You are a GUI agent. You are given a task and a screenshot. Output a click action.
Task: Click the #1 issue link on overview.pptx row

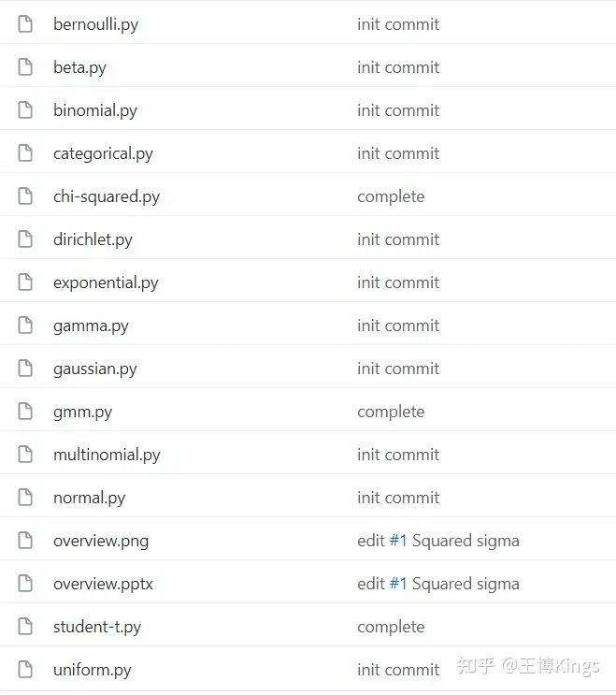[x=398, y=584]
